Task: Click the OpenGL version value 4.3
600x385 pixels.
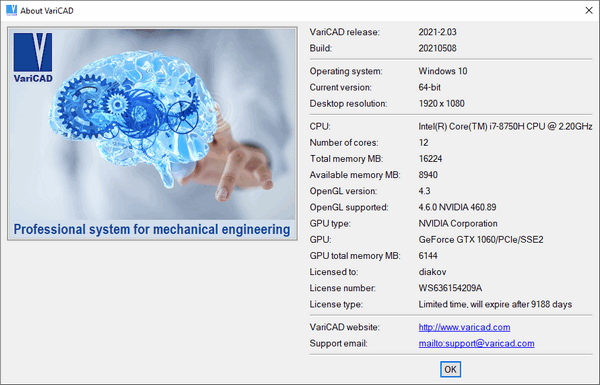Action: click(424, 191)
